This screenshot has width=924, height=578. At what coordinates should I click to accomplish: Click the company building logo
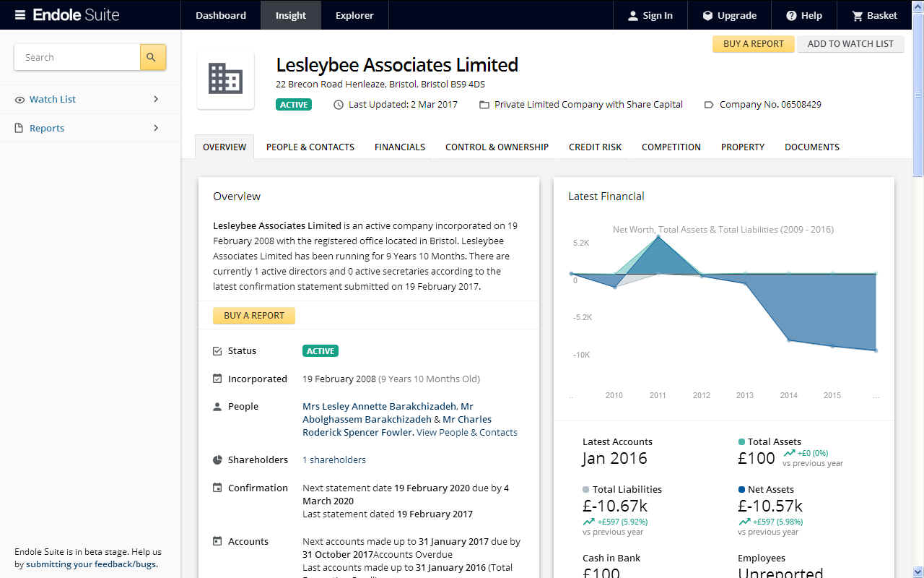[225, 79]
